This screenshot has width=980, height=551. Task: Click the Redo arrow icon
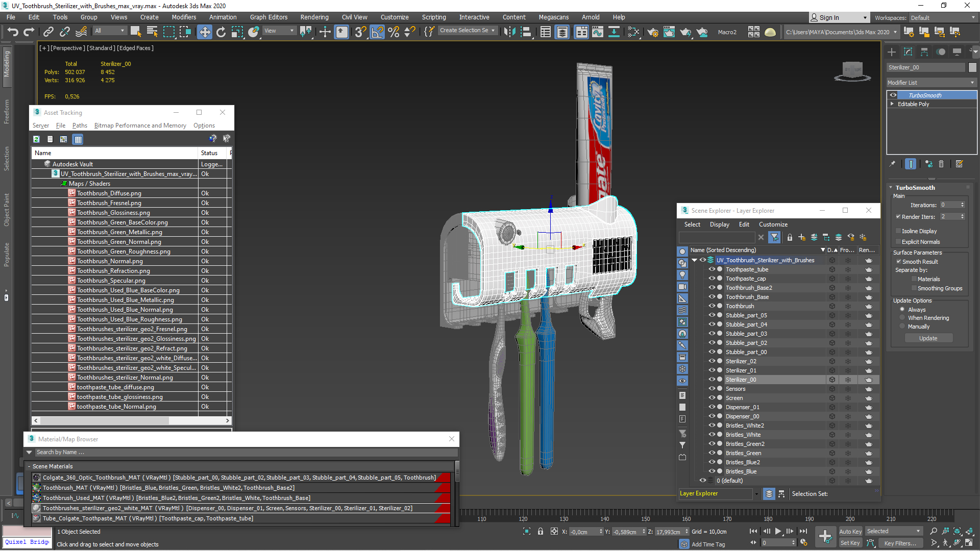[x=29, y=32]
